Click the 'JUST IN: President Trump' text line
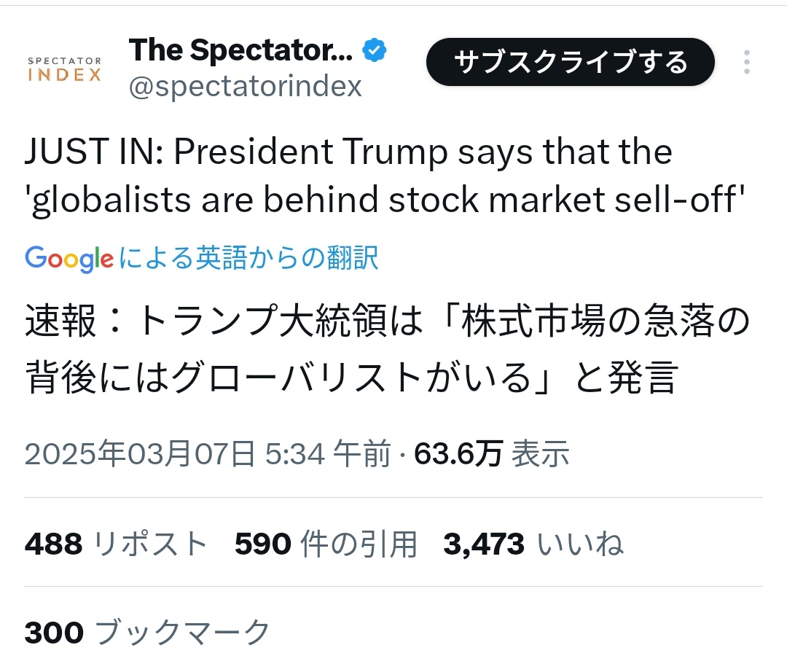787x672 pixels. coord(348,153)
